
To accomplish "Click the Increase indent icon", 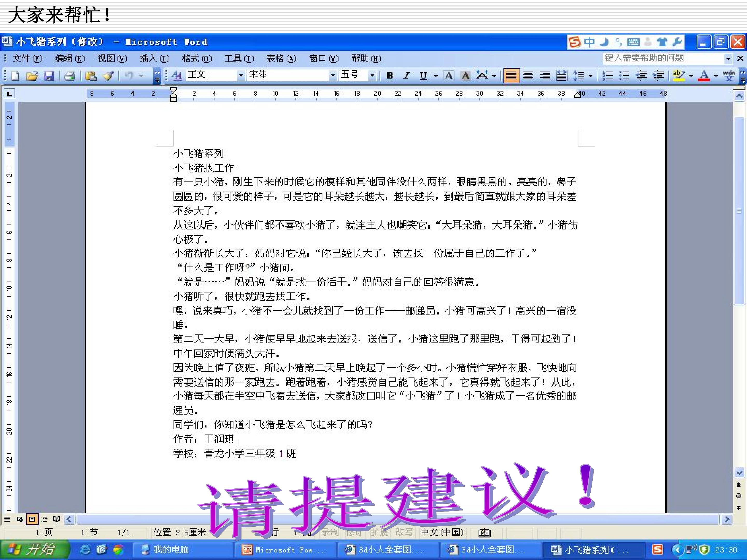I will tap(658, 76).
